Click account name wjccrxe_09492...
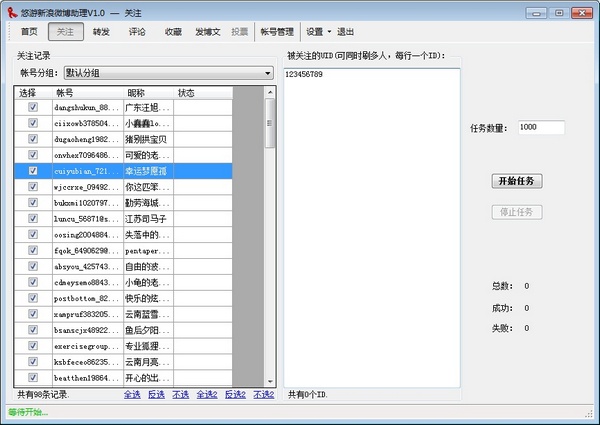Screen dimensions: 600x425 pos(88,187)
